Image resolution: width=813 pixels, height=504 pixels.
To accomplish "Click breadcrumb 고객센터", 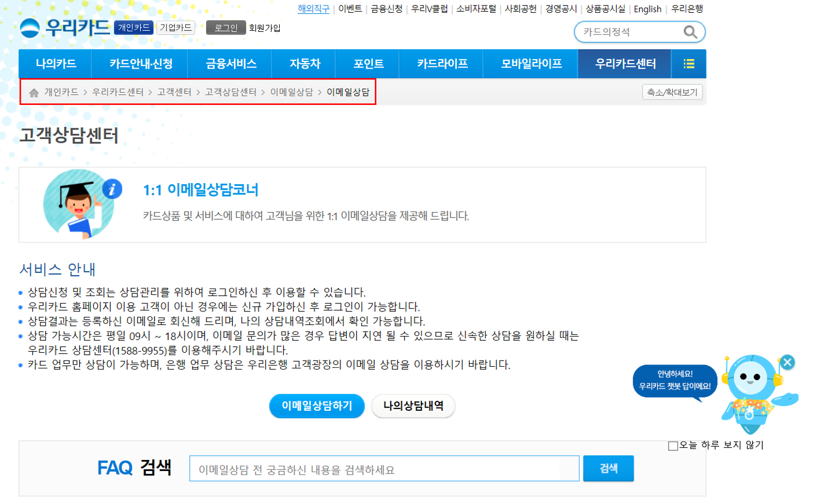I will [x=174, y=92].
